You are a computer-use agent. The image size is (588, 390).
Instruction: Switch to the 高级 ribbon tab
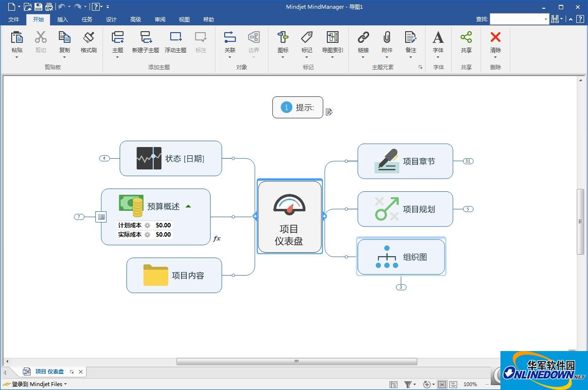[136, 19]
